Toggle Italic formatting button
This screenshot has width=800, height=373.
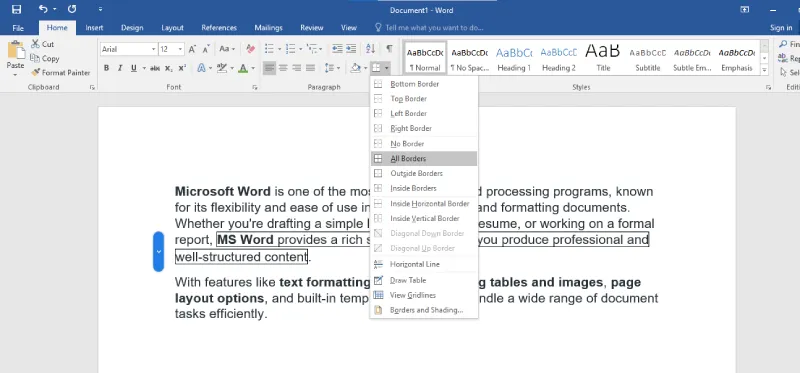[120, 68]
